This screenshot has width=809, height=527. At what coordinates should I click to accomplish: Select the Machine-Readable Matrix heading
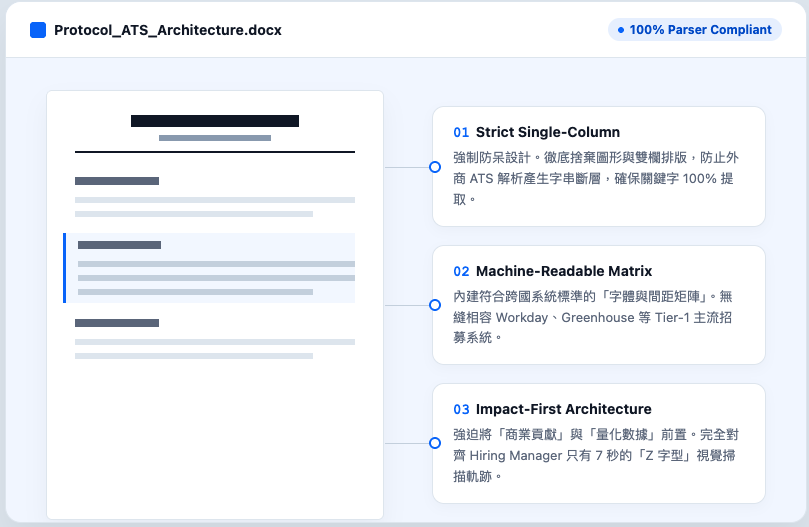click(x=563, y=271)
